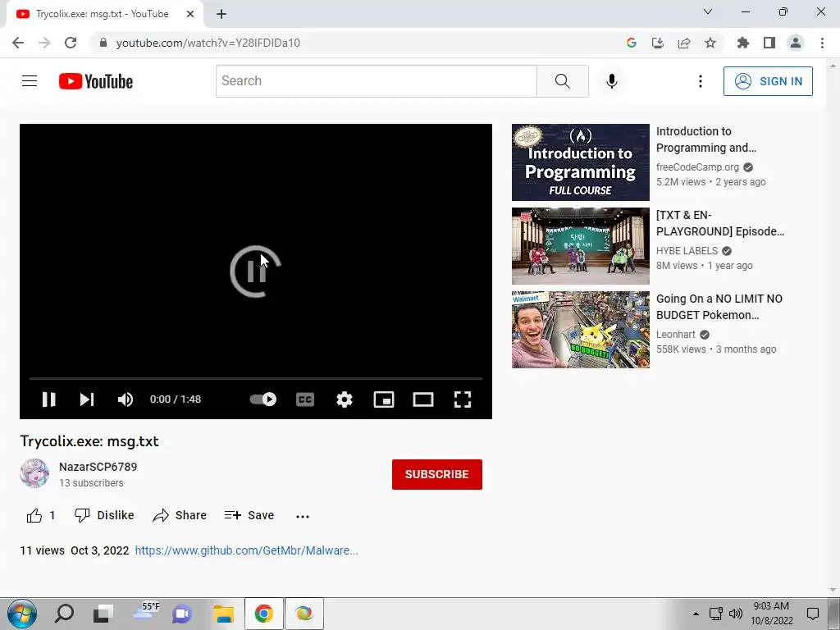
Task: Open the NazarSCP6789 channel name
Action: (x=98, y=467)
